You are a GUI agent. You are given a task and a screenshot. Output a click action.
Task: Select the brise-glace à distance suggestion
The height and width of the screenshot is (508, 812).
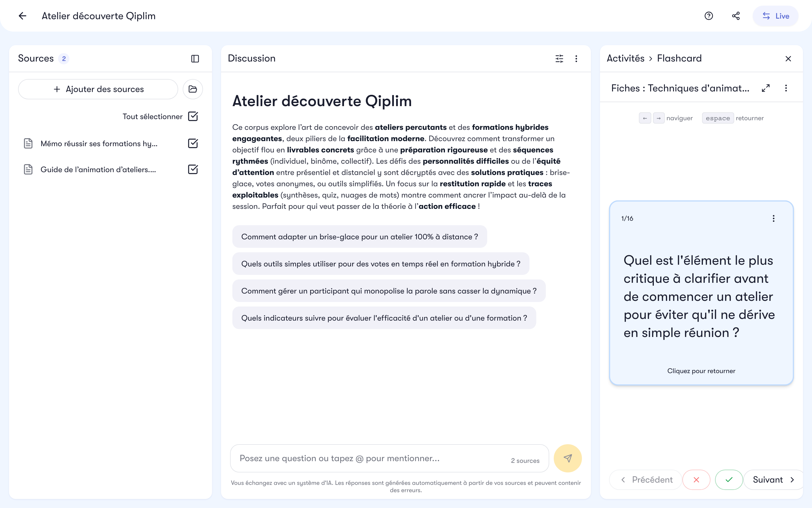click(359, 237)
